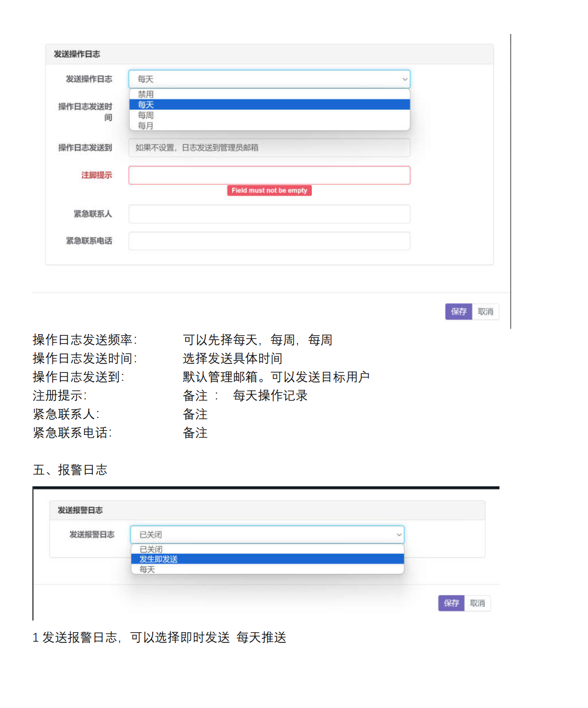Click the 可以选择即时发送 每天推送 footnote line
This screenshot has width=588, height=708.
click(x=159, y=637)
